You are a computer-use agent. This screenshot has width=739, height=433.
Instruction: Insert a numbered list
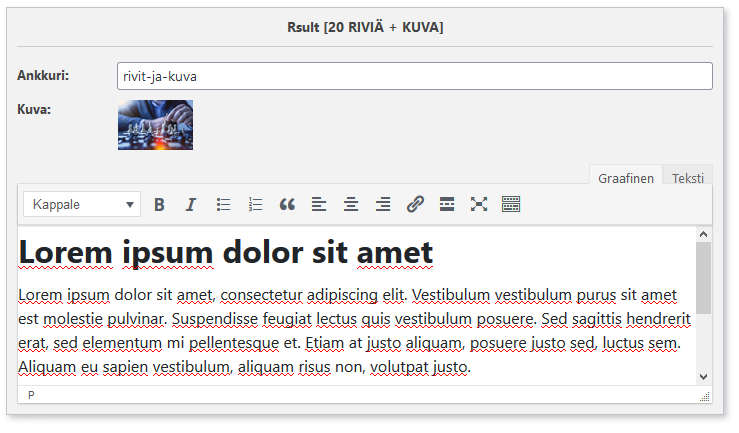(255, 204)
